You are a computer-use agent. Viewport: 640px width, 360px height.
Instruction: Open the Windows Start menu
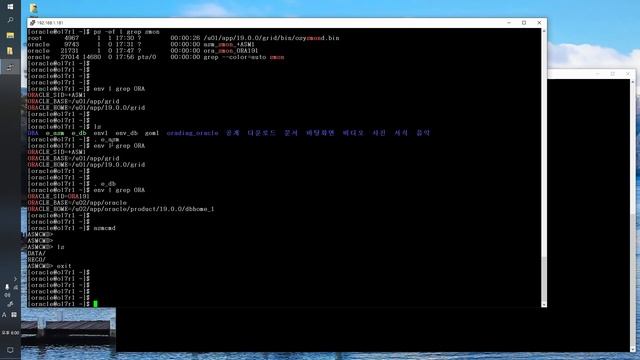(10, 7)
